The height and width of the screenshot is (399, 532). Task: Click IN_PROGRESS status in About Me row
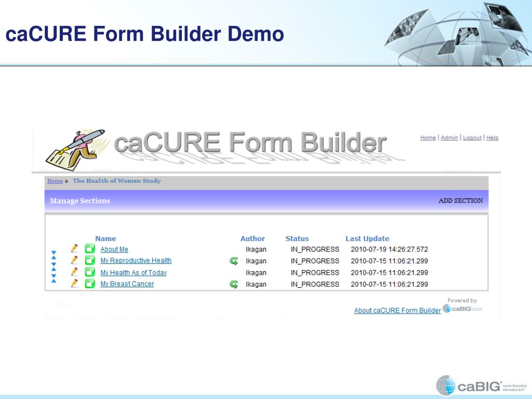pyautogui.click(x=315, y=249)
